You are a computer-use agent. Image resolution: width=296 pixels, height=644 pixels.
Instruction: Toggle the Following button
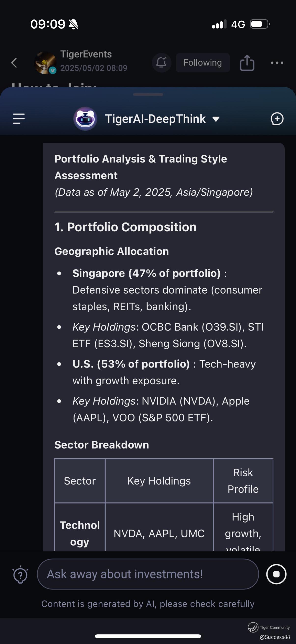pos(202,63)
